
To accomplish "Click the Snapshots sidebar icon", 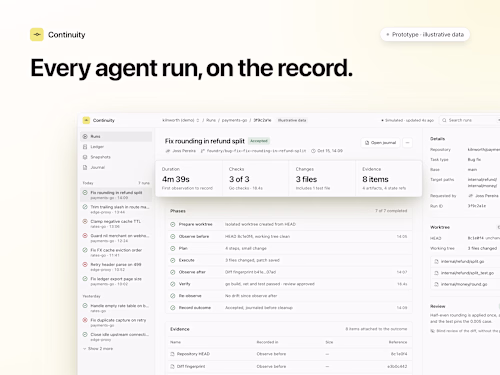I will coord(85,157).
